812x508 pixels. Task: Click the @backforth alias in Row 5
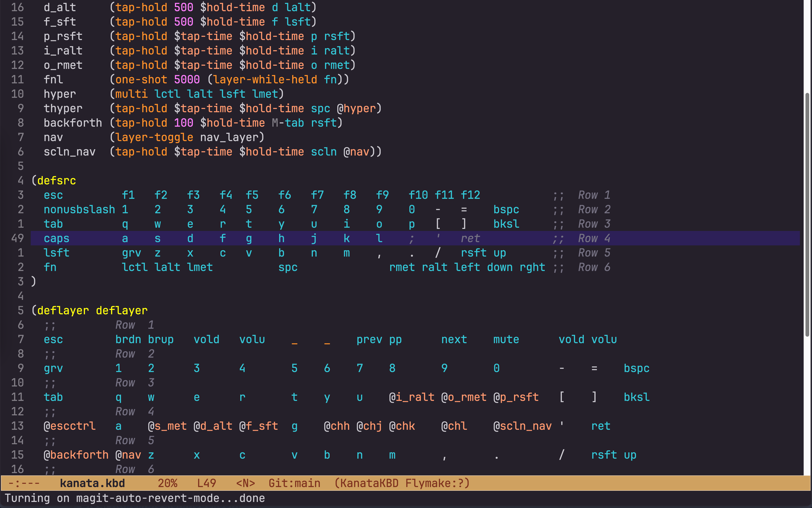pos(76,455)
